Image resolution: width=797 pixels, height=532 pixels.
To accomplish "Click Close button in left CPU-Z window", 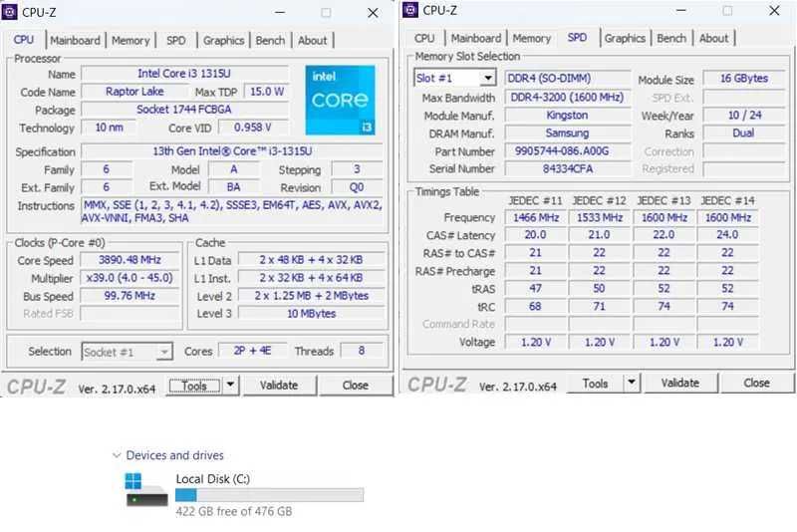I will point(356,386).
